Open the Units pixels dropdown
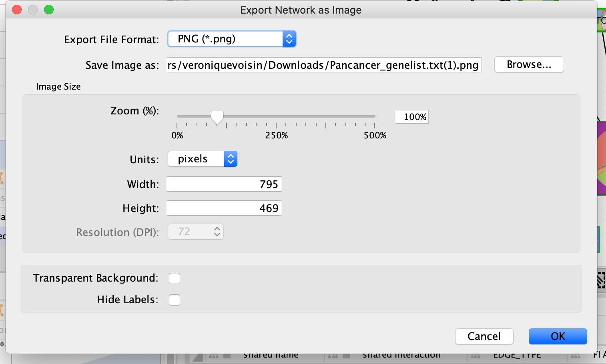Image resolution: width=606 pixels, height=364 pixels. tap(202, 159)
